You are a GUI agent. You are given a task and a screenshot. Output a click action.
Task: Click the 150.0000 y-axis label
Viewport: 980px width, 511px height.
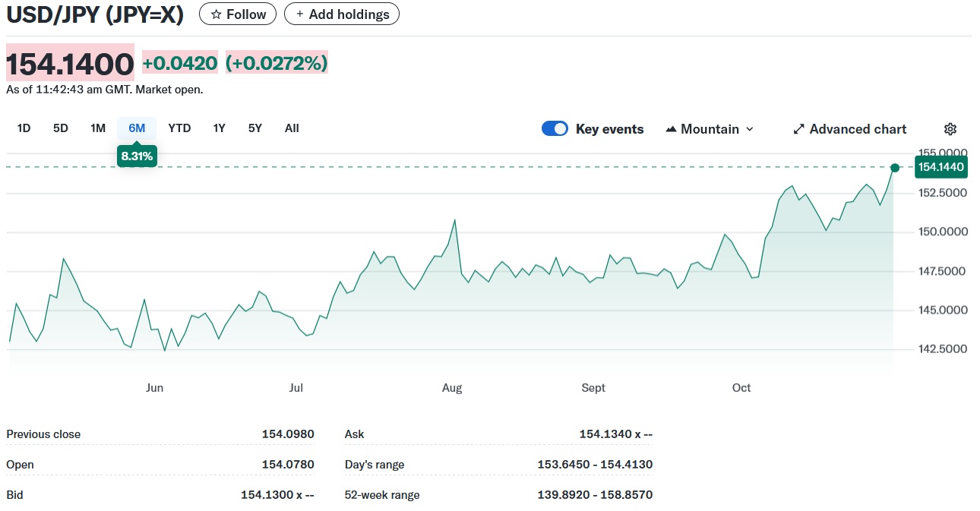(943, 232)
